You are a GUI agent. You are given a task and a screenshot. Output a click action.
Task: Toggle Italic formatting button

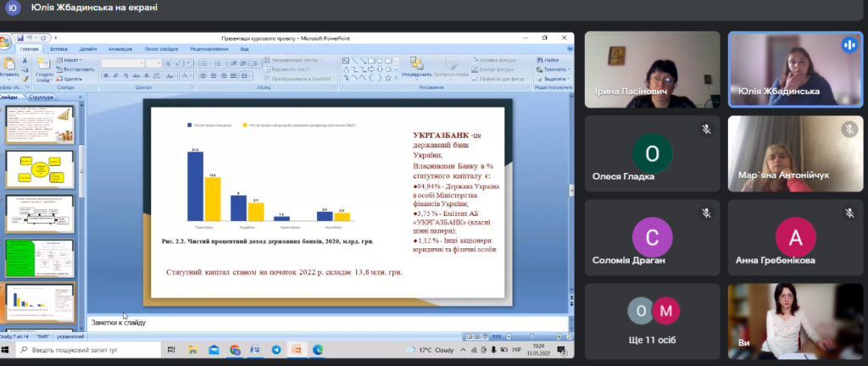pyautogui.click(x=115, y=75)
